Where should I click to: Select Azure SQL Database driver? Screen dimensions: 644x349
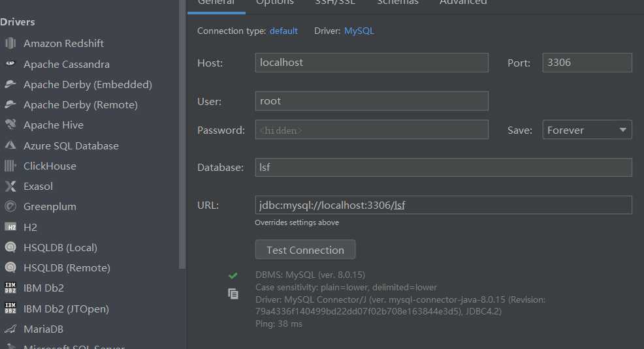71,145
